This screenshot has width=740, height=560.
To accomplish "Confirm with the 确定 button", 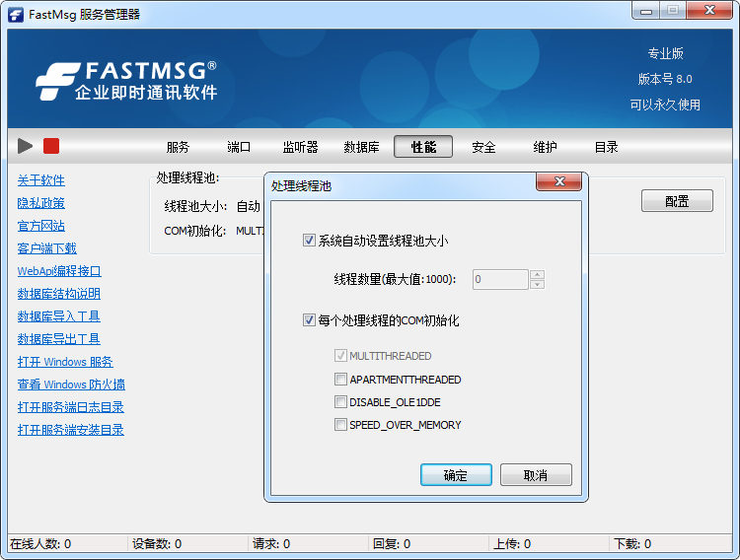I will point(456,474).
